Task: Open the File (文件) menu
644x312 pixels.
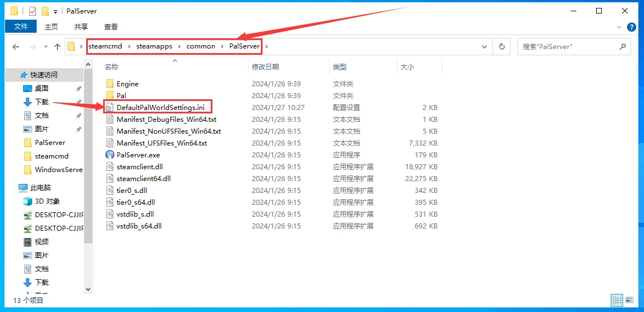Action: click(x=20, y=27)
